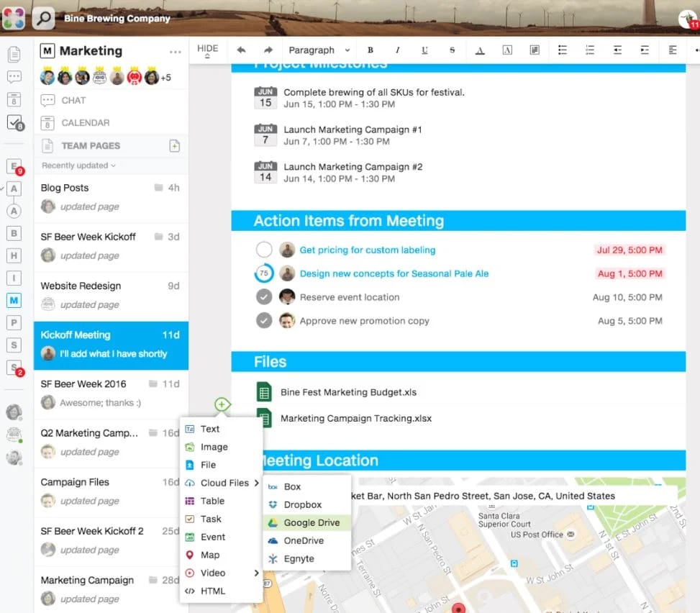Screen dimensions: 700x613
Task: Redo the last edit
Action: (268, 50)
